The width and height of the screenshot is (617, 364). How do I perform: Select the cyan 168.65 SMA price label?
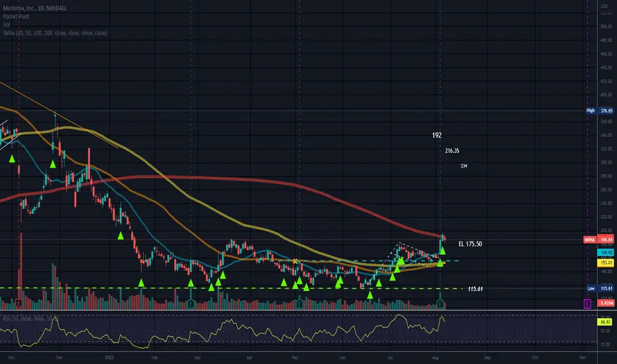[x=605, y=252]
